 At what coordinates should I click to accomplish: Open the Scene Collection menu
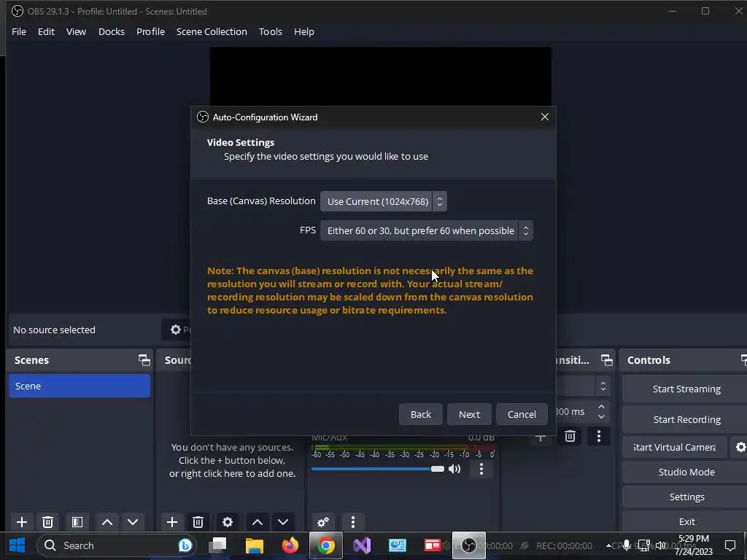pos(212,31)
